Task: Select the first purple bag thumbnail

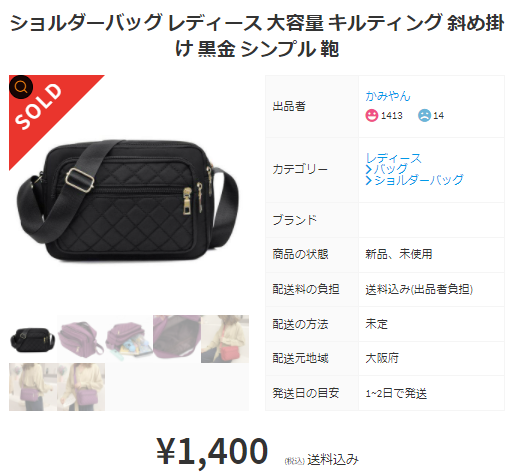Action: 81,339
